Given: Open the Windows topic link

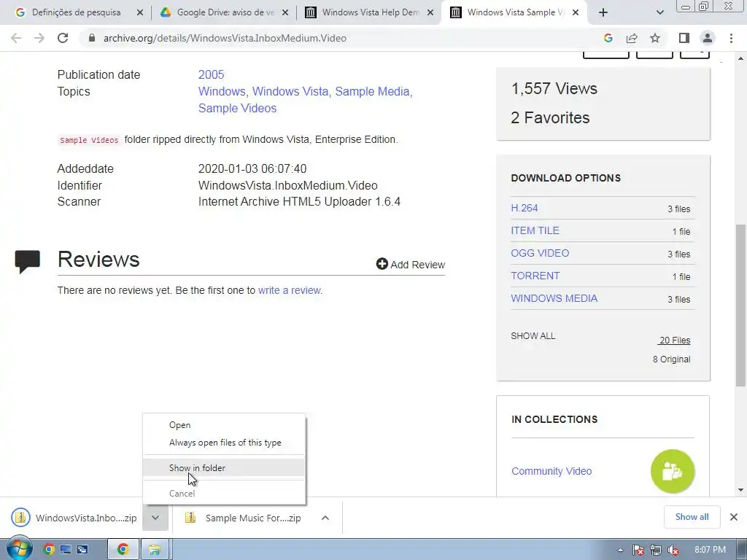Looking at the screenshot, I should point(222,91).
